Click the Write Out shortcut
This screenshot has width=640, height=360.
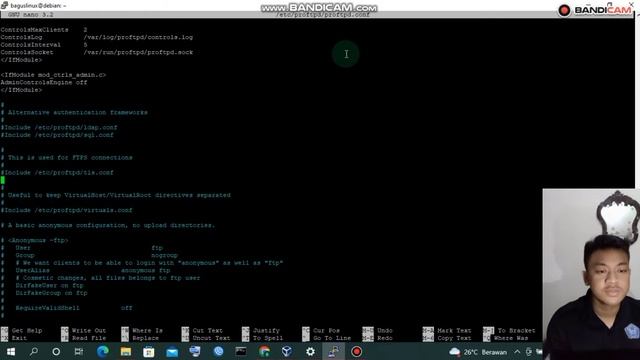(84, 331)
